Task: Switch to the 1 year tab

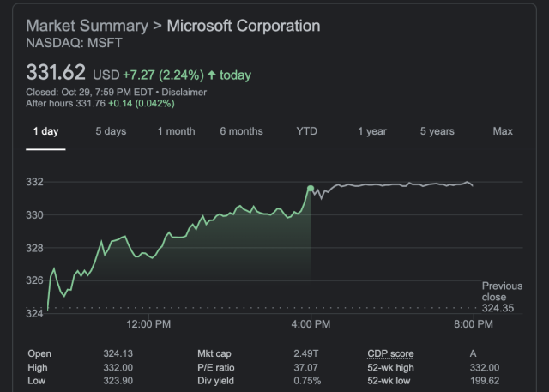Action: [372, 131]
